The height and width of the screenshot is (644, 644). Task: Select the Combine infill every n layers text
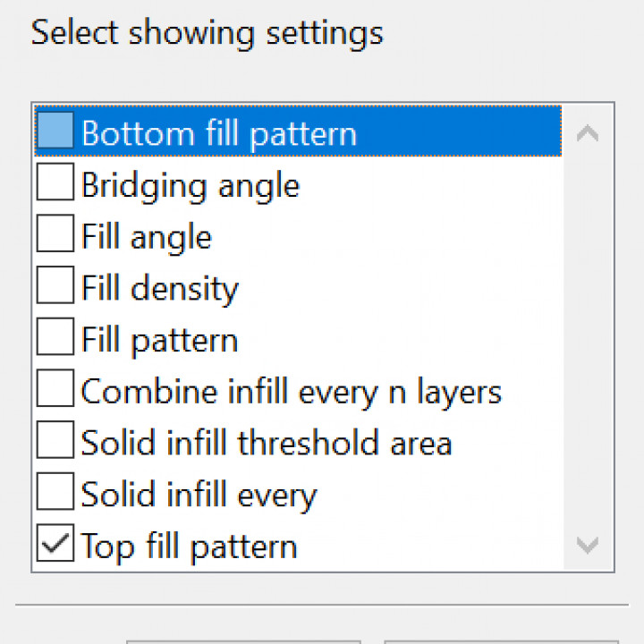292,392
